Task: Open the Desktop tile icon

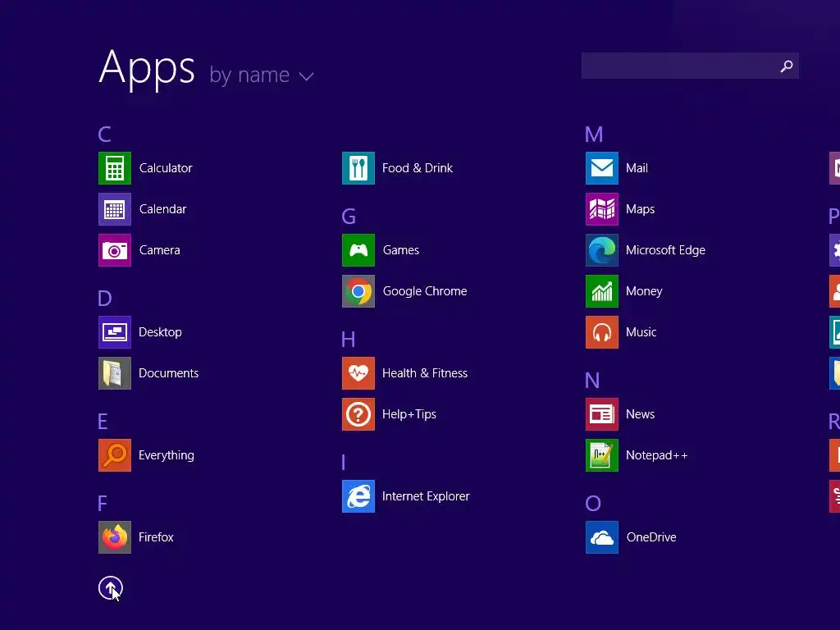Action: tap(115, 332)
